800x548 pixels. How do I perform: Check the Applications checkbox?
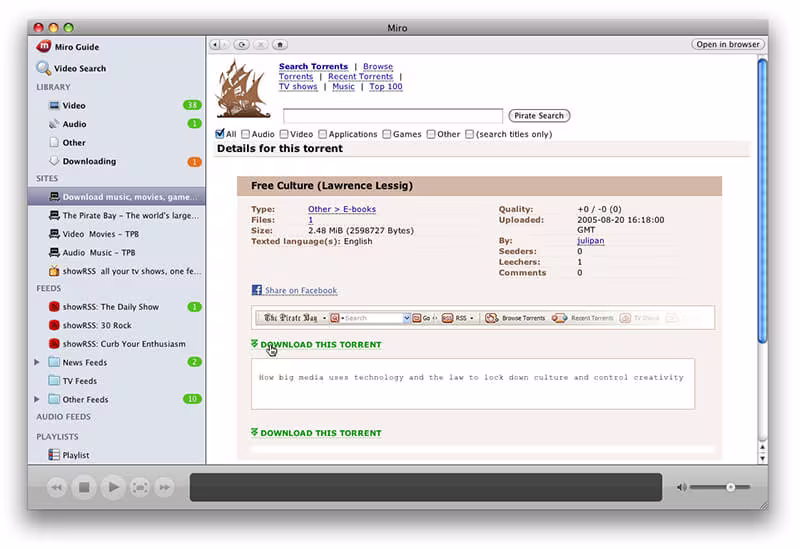point(322,134)
